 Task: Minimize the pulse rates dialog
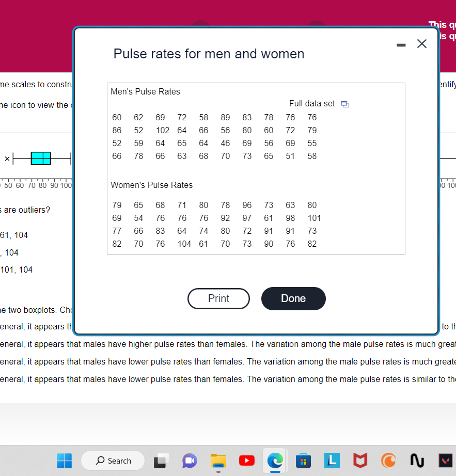point(401,44)
